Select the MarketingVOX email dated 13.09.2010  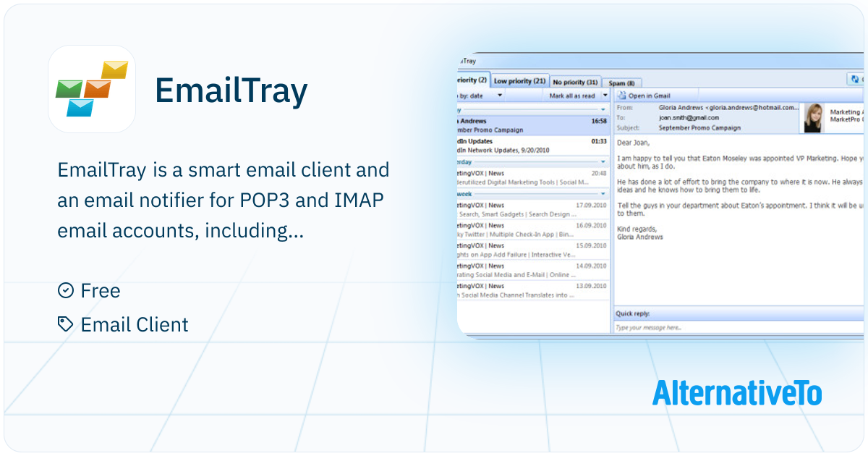pyautogui.click(x=534, y=290)
